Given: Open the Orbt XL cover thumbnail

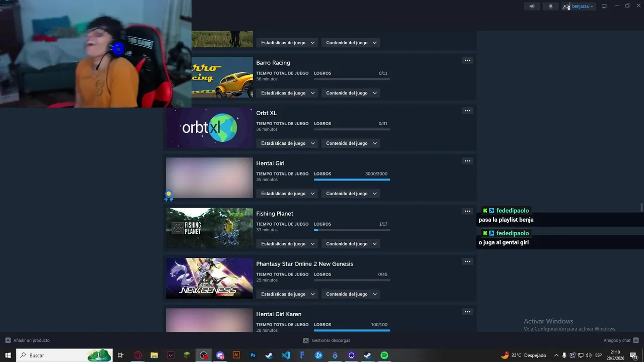Looking at the screenshot, I should point(209,128).
